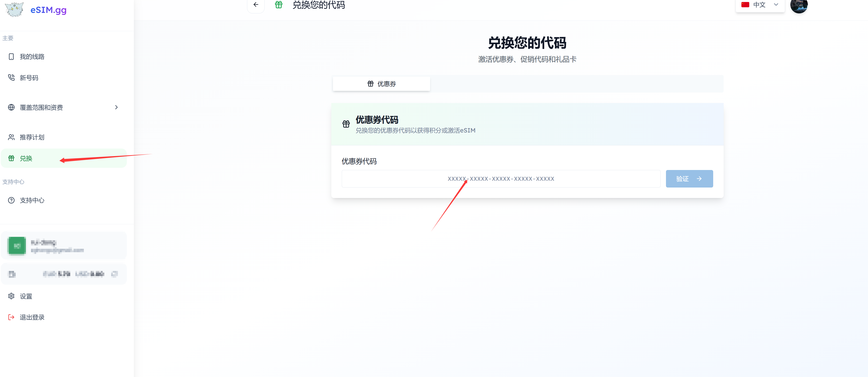Viewport: 868px width, 377px height.
Task: Open 覆盖范围和资费 menu item
Action: pyautogui.click(x=64, y=108)
